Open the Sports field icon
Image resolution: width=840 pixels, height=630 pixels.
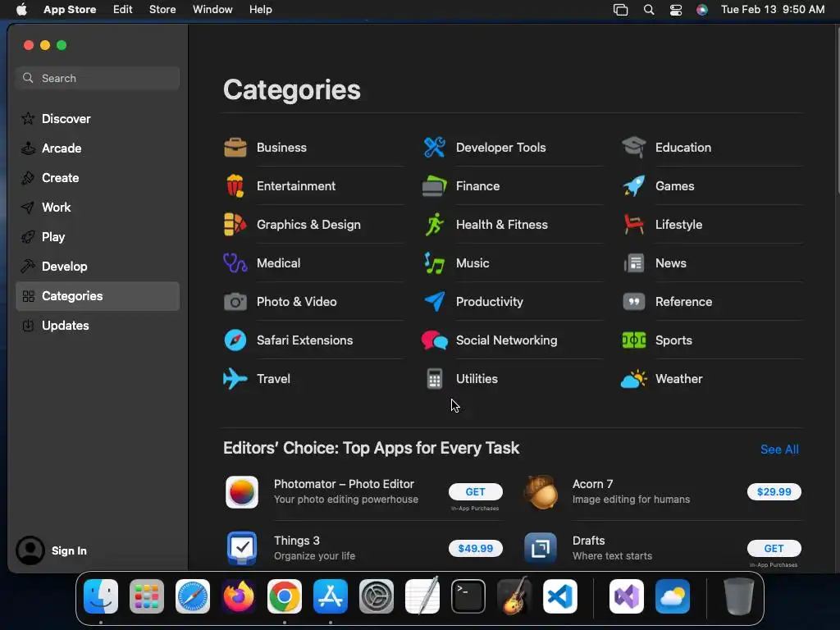[634, 340]
